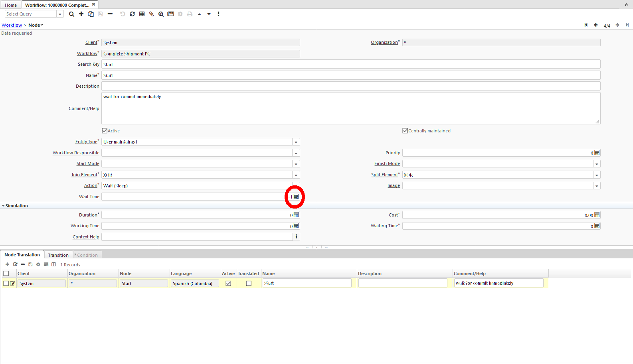Viewport: 633px width, 364px height.
Task: Go to previous record left arrow
Action: point(596,25)
